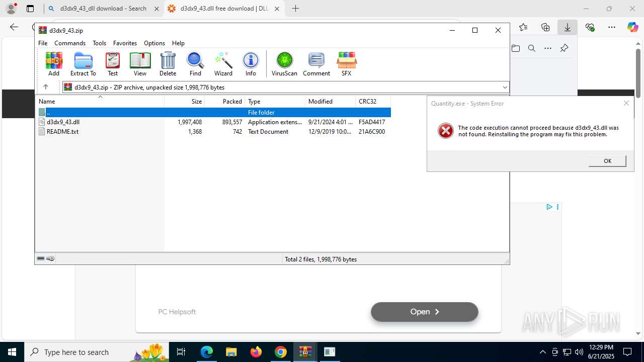
Task: Click the Test archive icon
Action: (113, 64)
